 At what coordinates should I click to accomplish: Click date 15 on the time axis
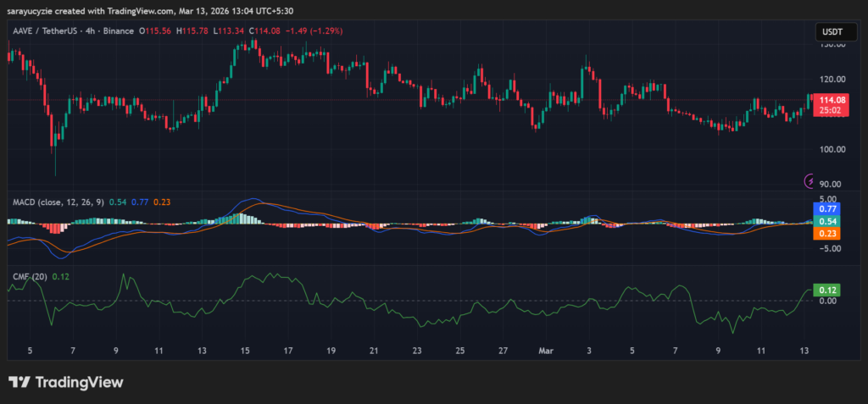245,350
